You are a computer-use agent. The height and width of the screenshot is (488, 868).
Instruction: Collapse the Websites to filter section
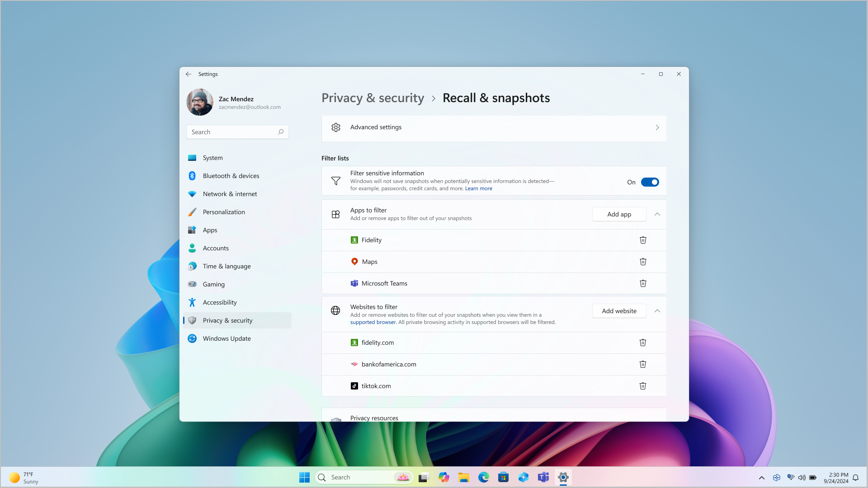pos(657,310)
